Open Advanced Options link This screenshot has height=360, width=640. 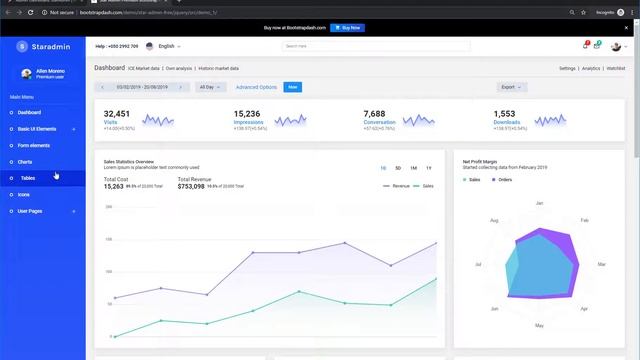256,87
